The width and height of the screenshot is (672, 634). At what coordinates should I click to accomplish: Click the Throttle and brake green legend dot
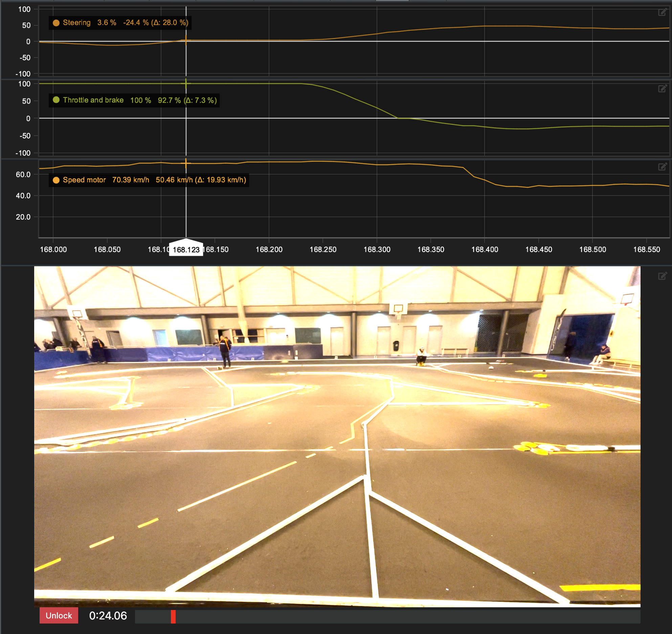coord(56,100)
